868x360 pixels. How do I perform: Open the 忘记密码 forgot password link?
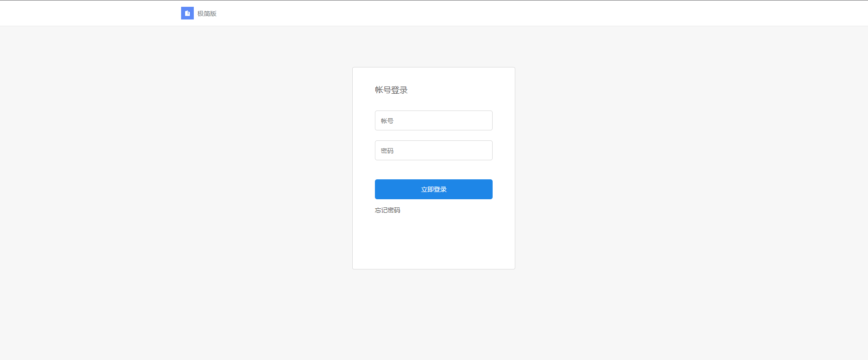(x=387, y=210)
